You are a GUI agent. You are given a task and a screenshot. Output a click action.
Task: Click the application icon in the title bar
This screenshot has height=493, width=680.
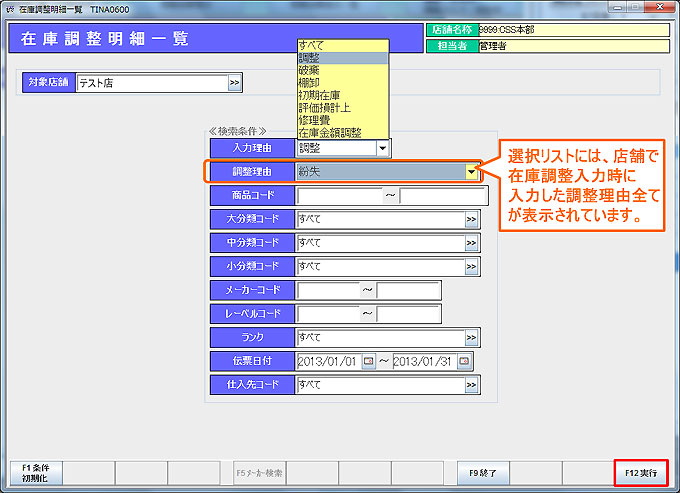tap(10, 9)
